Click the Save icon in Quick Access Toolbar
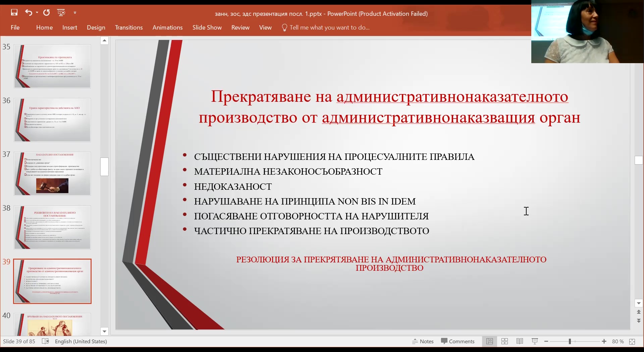Image resolution: width=644 pixels, height=352 pixels. click(x=14, y=13)
